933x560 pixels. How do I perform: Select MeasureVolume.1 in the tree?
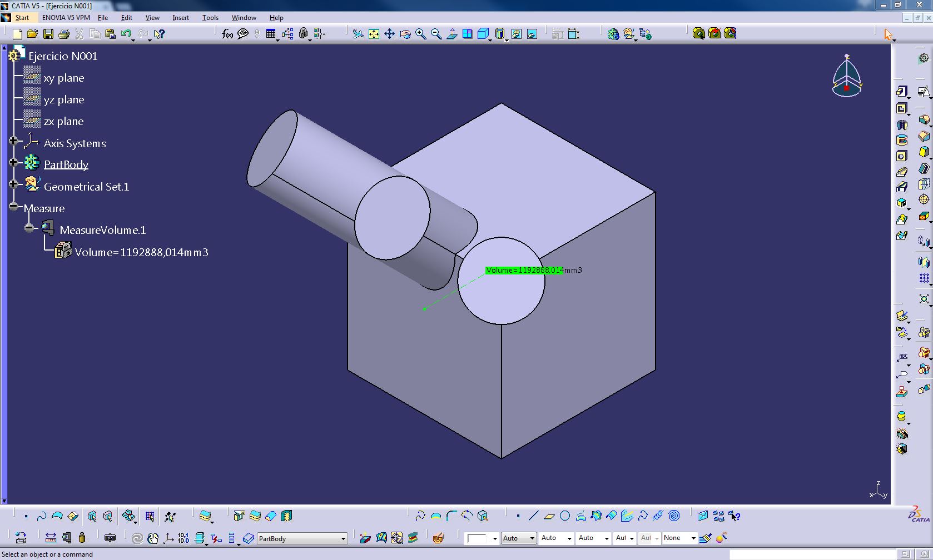point(103,230)
